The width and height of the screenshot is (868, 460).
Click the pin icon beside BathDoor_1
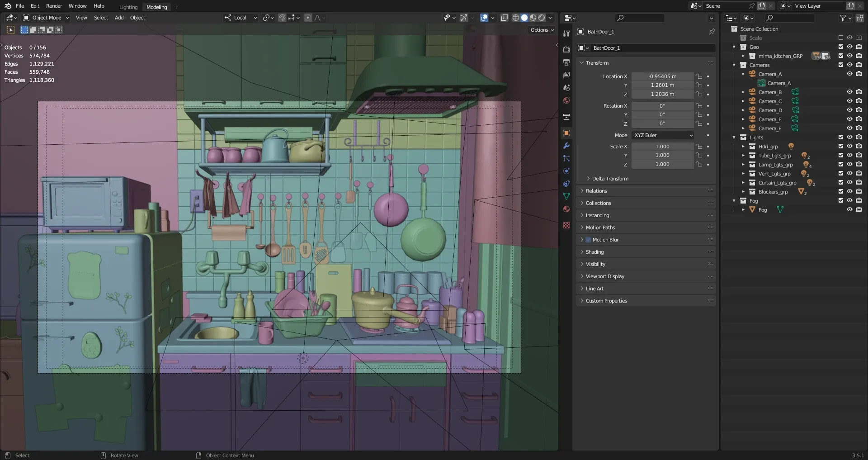712,32
